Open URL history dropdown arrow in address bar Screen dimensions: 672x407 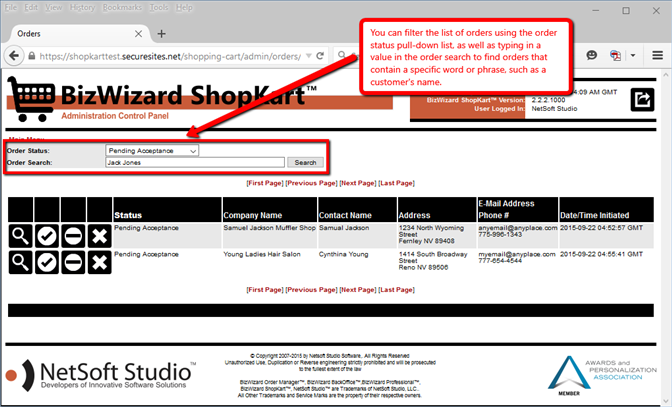tap(309, 56)
